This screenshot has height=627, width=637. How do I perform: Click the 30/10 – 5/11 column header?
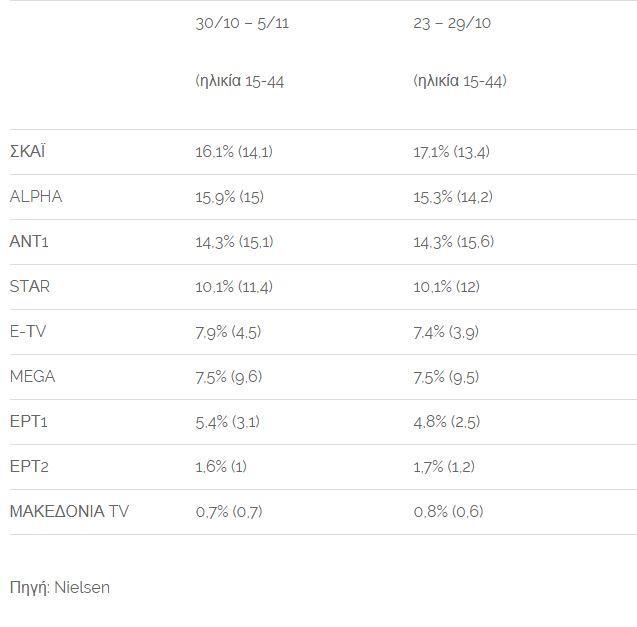(x=242, y=23)
